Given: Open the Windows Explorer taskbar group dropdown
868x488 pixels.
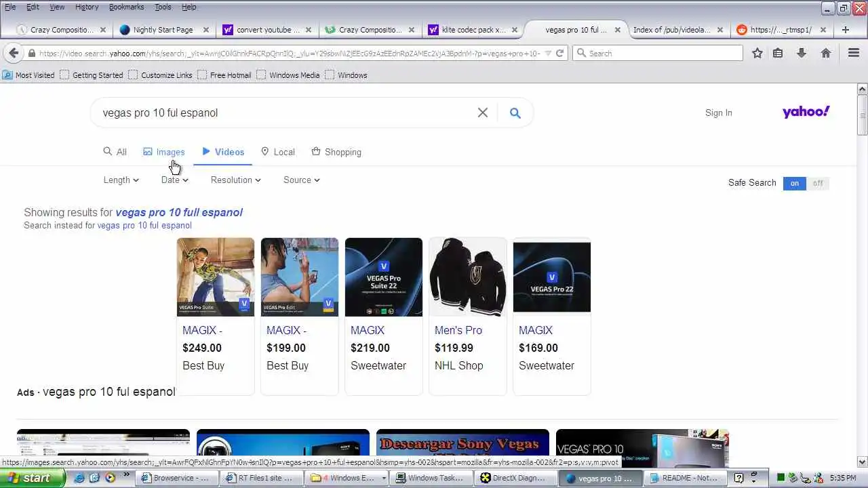Looking at the screenshot, I should click(384, 478).
